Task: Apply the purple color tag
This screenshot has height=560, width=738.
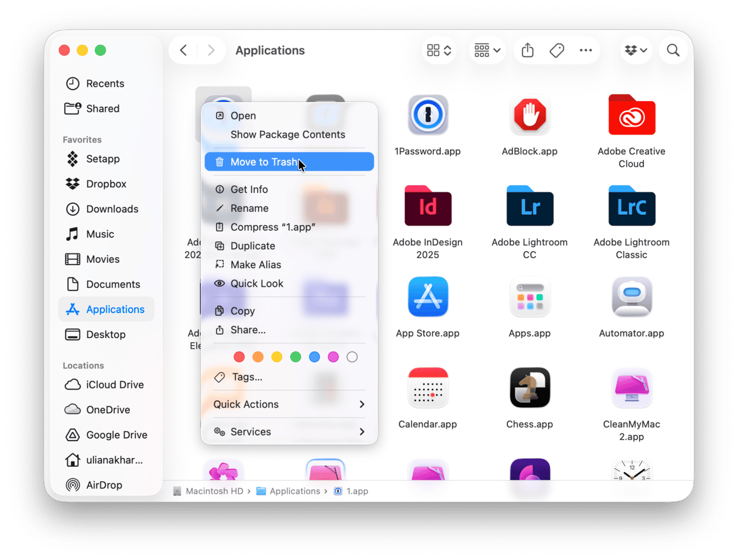Action: click(333, 357)
